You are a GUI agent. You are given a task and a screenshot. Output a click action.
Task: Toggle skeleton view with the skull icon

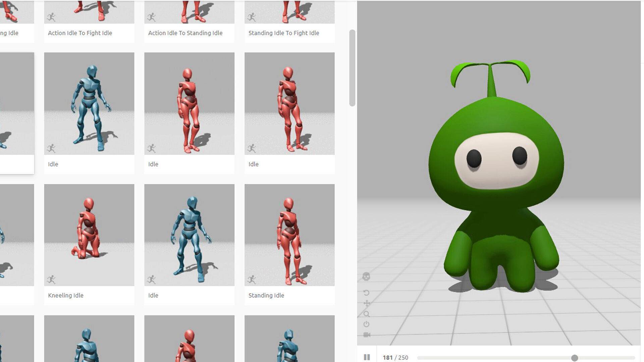pos(366,277)
